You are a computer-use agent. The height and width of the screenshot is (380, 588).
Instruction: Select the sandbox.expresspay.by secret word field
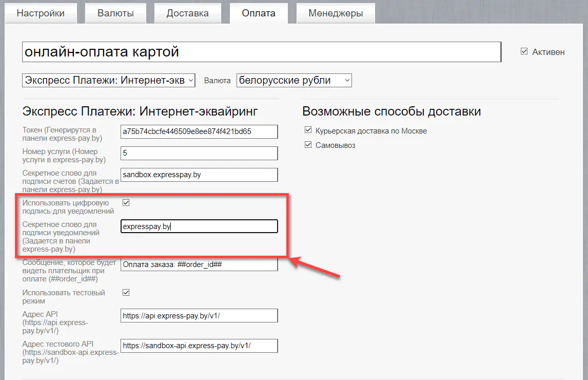click(x=199, y=175)
